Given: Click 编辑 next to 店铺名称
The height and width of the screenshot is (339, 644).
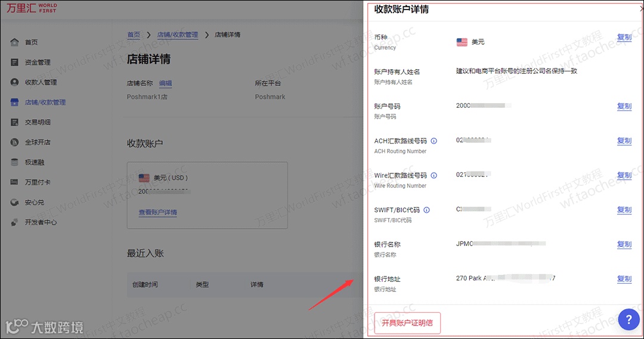Looking at the screenshot, I should tap(166, 83).
